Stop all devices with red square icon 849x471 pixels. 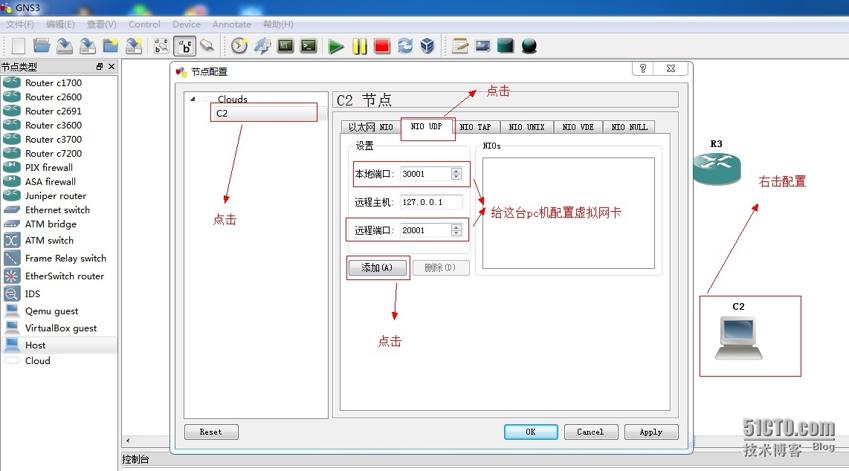click(382, 47)
